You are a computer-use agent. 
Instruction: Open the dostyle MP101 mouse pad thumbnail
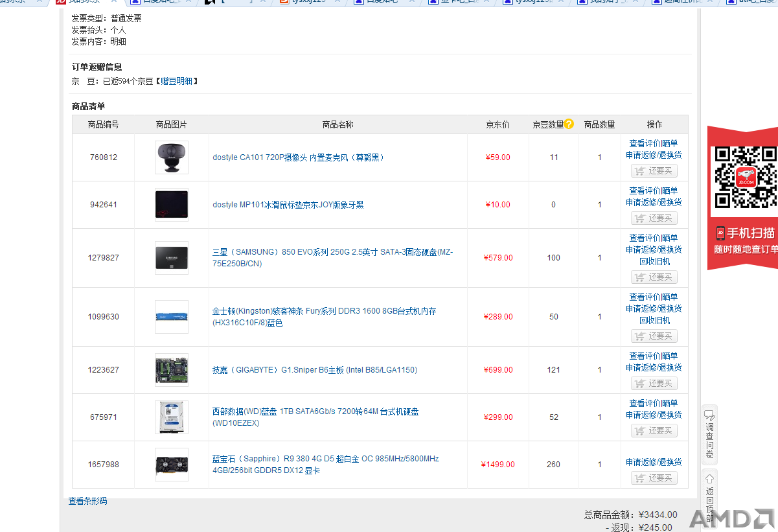(x=172, y=205)
